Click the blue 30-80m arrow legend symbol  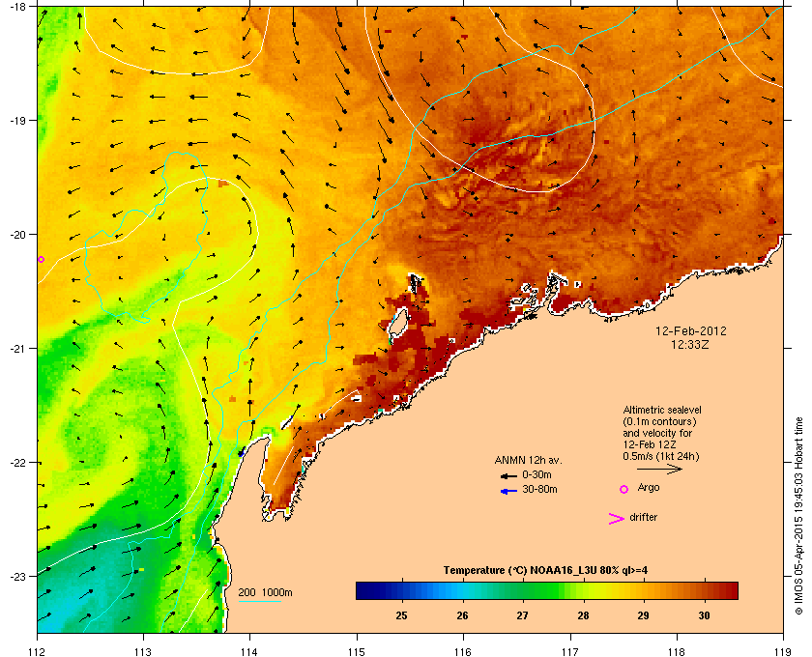click(508, 491)
